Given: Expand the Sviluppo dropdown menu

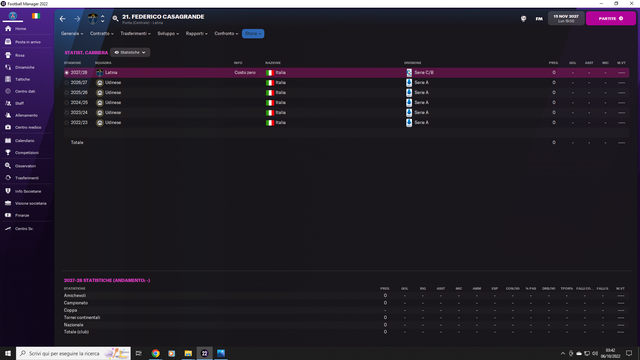Looking at the screenshot, I should [x=168, y=33].
